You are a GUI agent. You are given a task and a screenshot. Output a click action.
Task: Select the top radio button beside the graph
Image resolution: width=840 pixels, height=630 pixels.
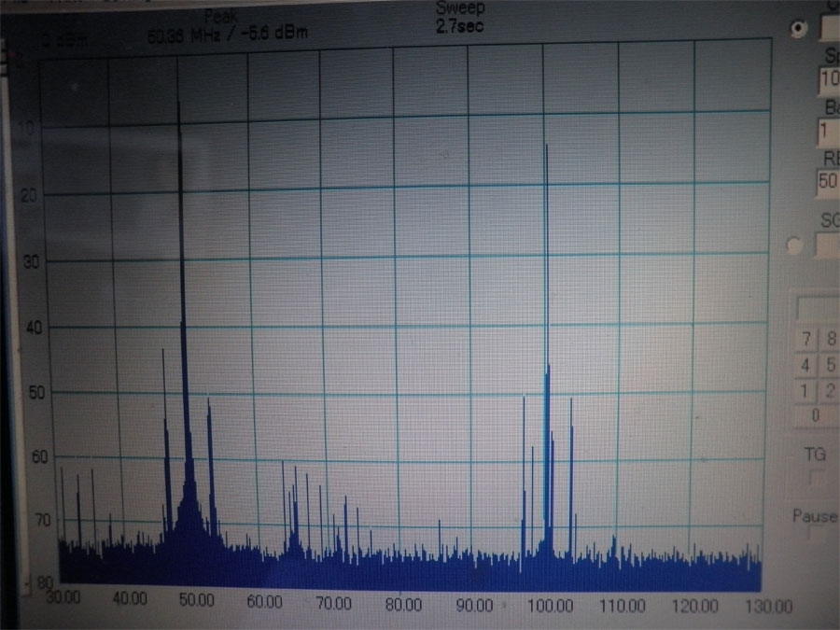(797, 28)
